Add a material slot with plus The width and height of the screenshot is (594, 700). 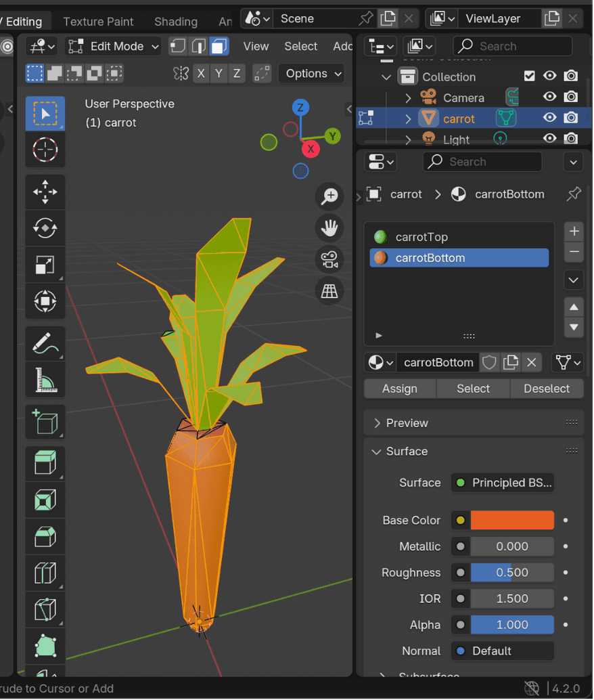[x=574, y=232]
